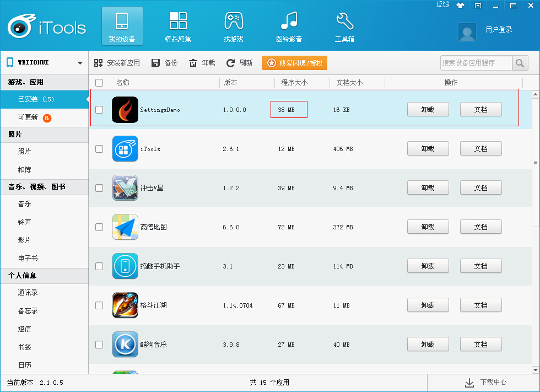Click the 高德地图 app icon

tap(125, 227)
